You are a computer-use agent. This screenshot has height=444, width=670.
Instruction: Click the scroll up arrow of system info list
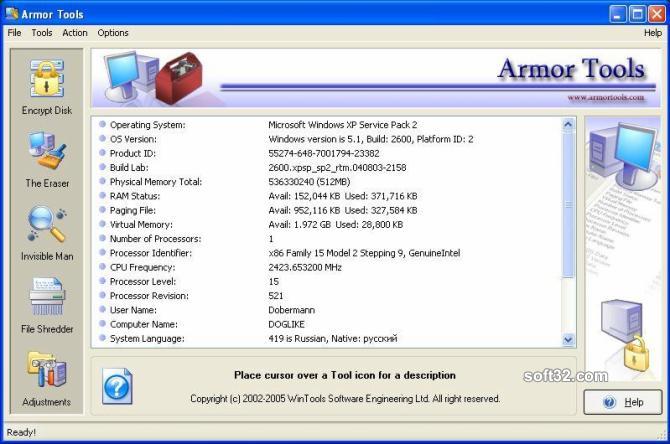[568, 125]
